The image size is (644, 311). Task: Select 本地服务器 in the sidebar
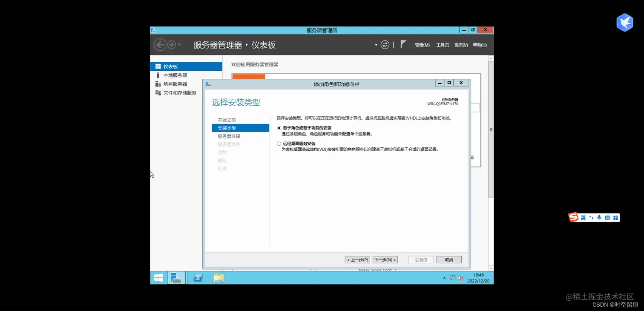[x=175, y=75]
